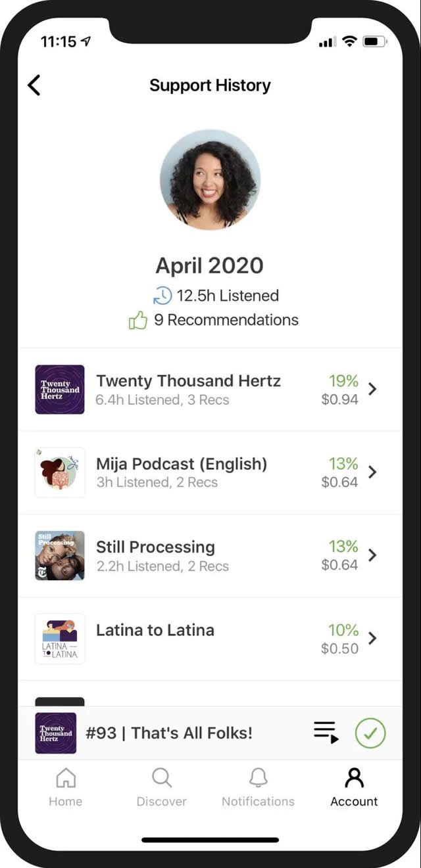Screen dimensions: 421x868
Task: Tap the back arrow icon
Action: (34, 85)
